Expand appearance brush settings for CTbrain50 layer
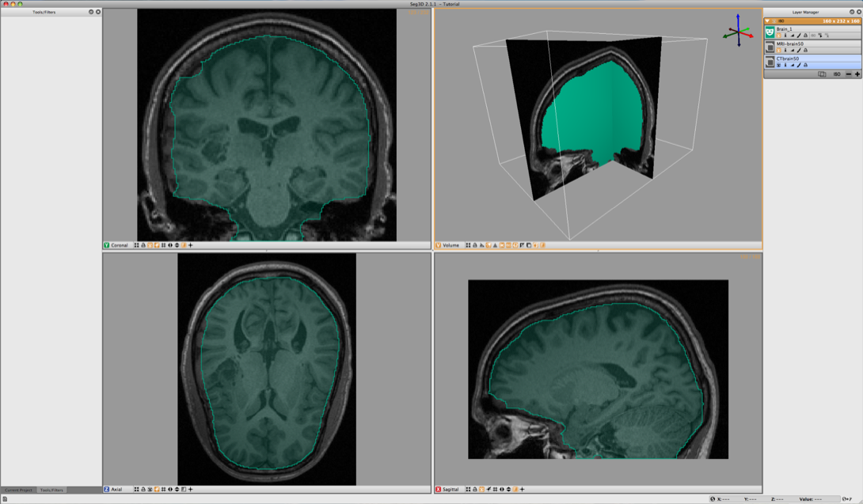The image size is (863, 504). pos(799,65)
